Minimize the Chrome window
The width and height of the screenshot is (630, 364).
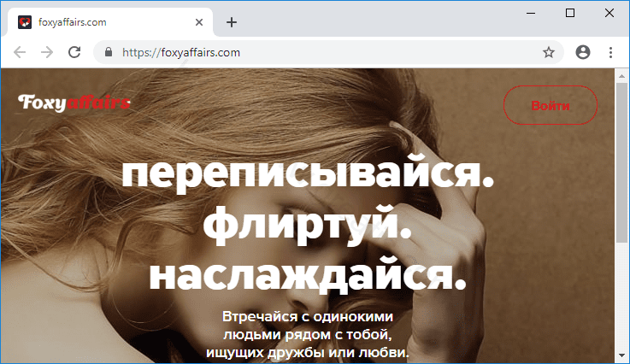click(x=531, y=12)
